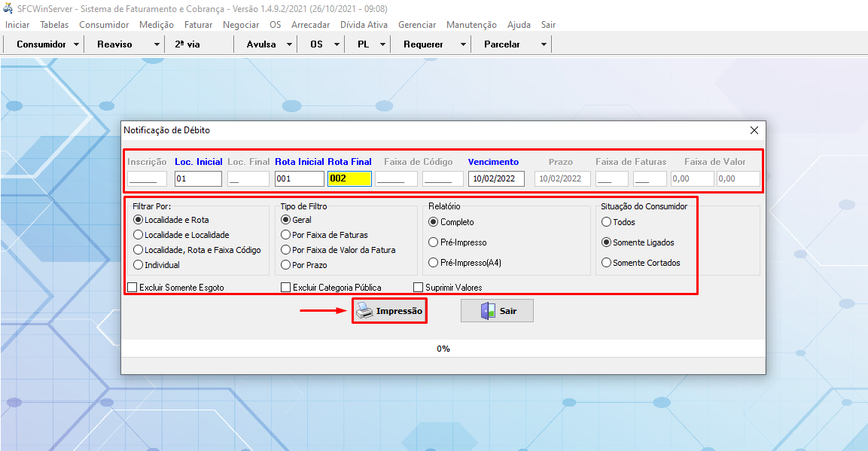Viewport: 868px width, 451px height.
Task: Open the Faturar menu
Action: click(198, 25)
